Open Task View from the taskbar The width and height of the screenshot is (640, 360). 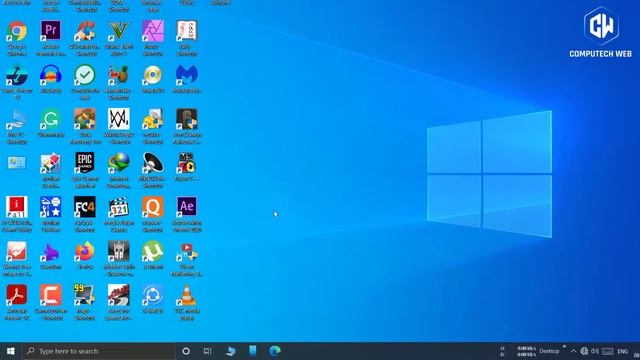208,351
